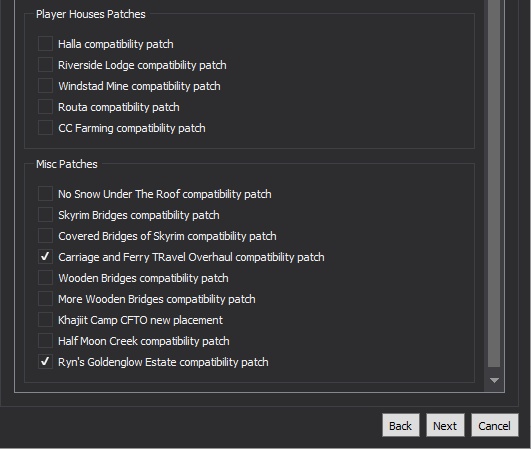Enable the Halla compatibility patch checkbox

point(45,44)
